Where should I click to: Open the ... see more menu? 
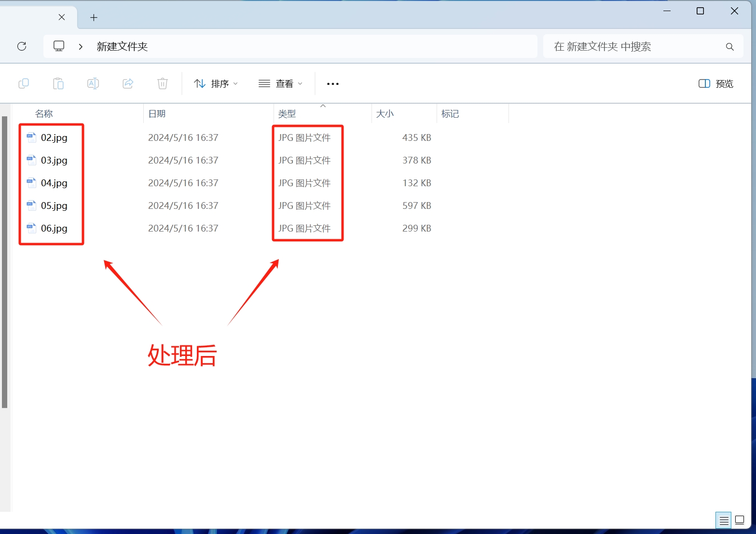[x=332, y=83]
